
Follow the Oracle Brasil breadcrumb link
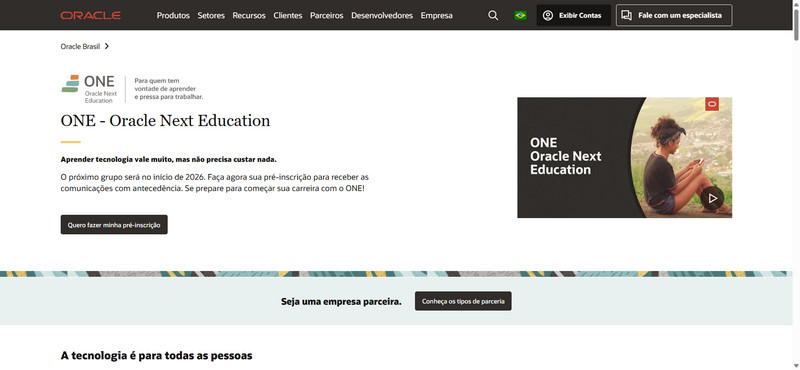(80, 46)
